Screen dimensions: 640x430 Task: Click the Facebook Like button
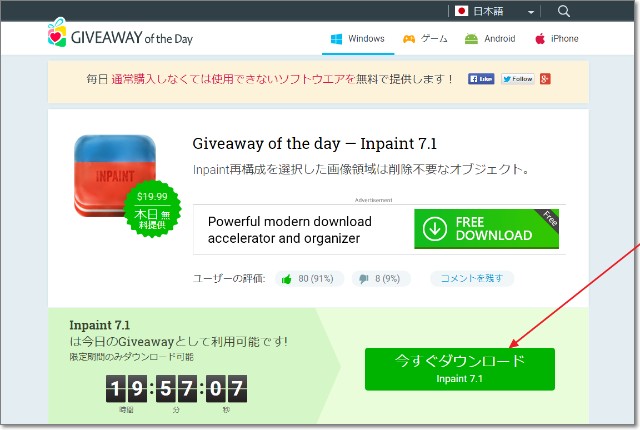click(481, 79)
